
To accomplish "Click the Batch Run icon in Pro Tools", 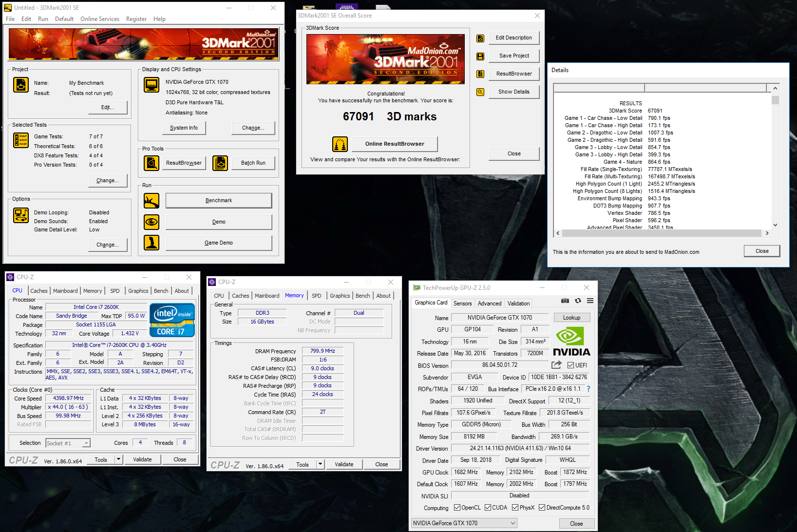I will tap(220, 163).
